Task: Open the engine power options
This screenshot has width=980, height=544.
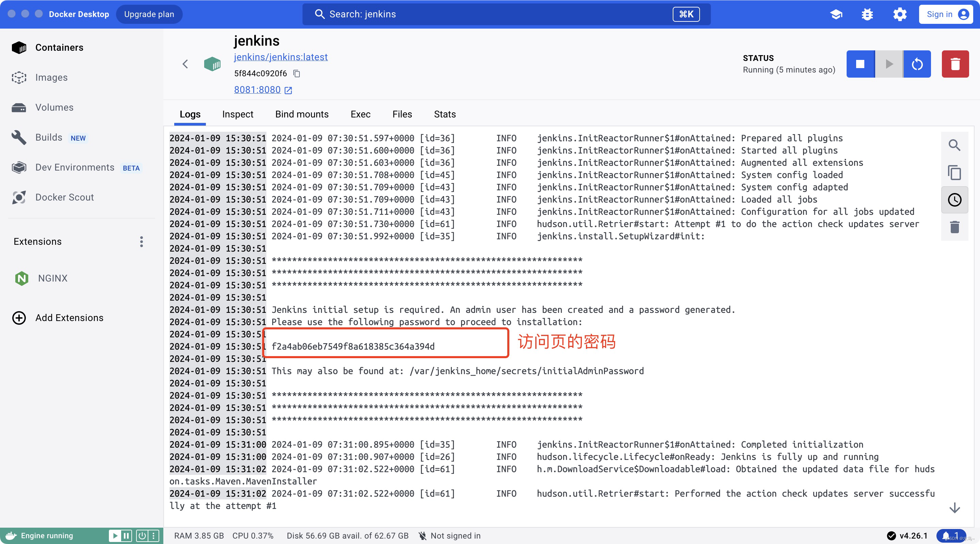Action: pos(142,535)
